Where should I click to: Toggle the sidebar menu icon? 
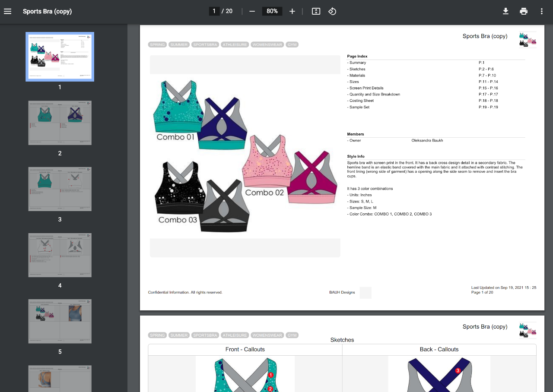[7, 11]
